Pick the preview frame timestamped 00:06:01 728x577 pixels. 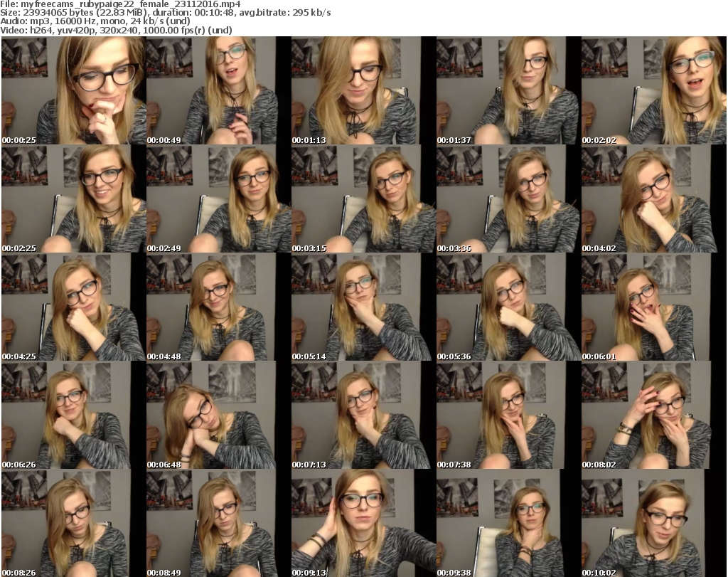tap(654, 307)
